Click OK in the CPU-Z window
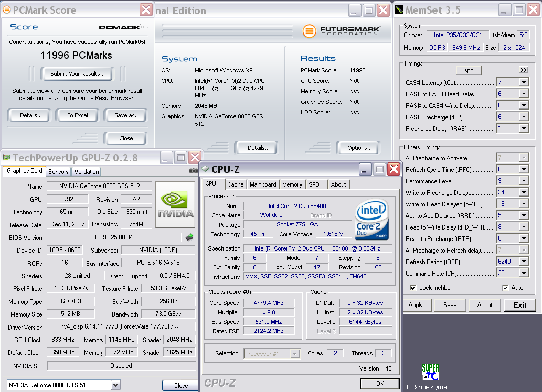542x392 pixels. (380, 384)
